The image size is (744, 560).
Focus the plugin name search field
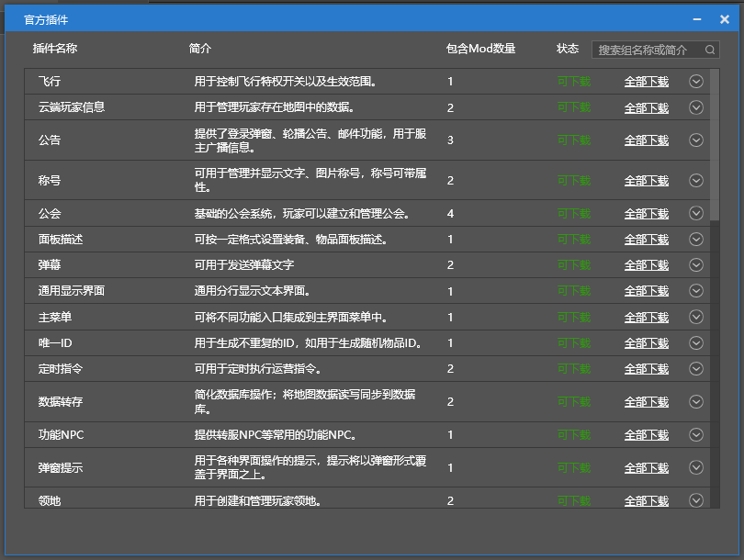coord(648,50)
